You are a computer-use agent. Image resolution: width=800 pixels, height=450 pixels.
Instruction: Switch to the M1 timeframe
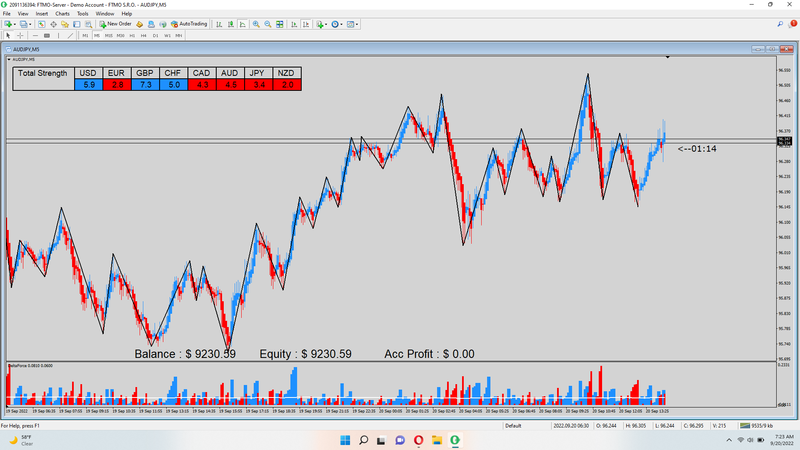pos(85,36)
